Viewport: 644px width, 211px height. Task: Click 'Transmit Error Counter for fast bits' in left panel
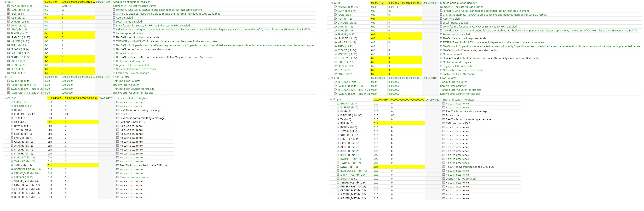click(x=134, y=89)
